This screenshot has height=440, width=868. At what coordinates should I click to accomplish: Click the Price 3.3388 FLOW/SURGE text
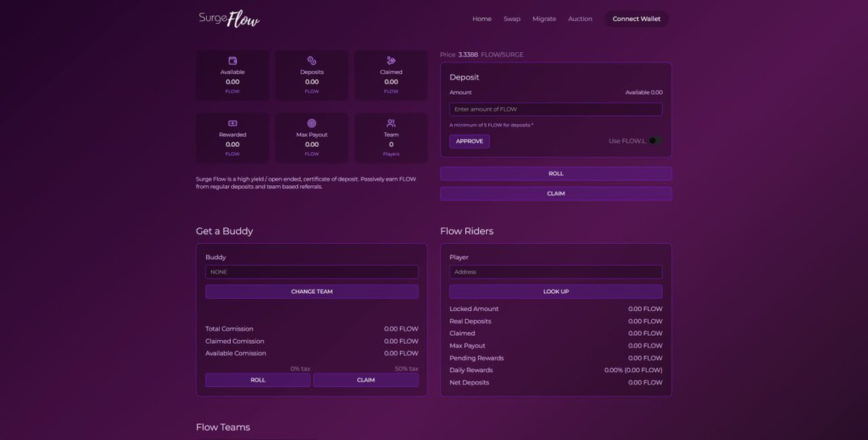482,55
